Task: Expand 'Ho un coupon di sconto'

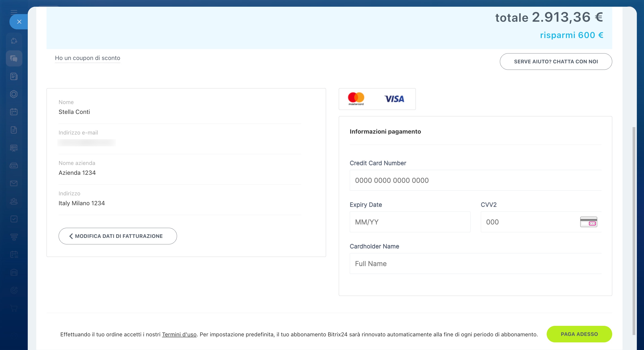Action: 87,58
